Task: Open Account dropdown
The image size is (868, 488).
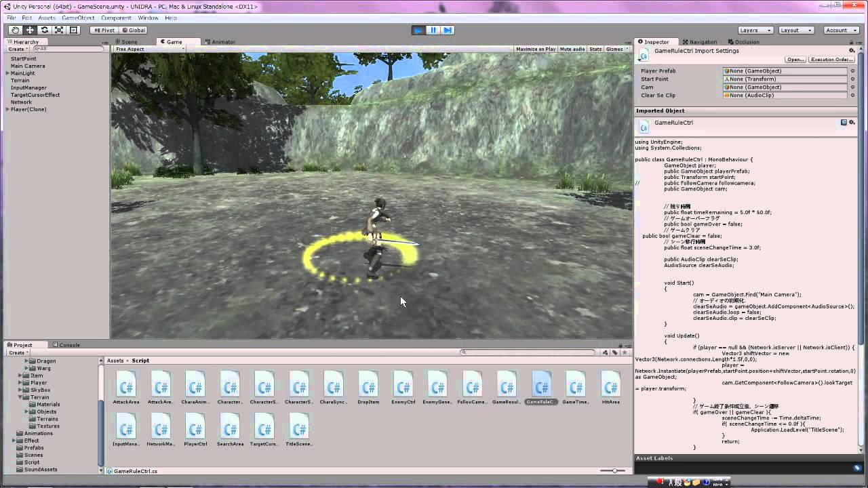Action: 841,30
